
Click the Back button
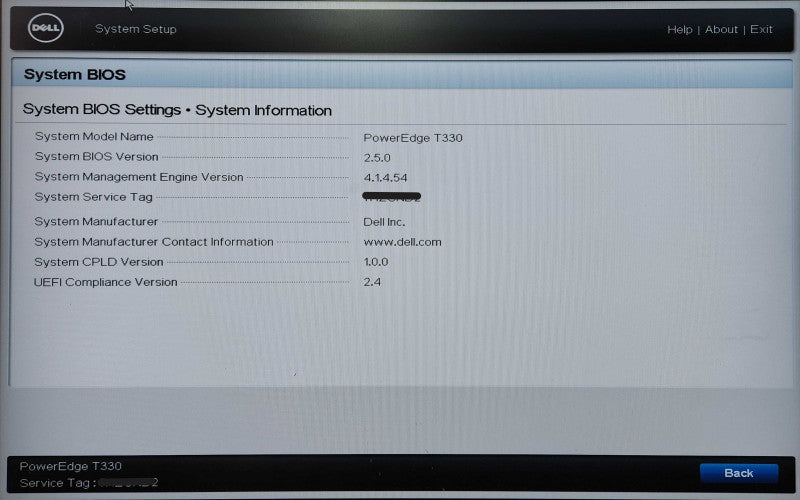pyautogui.click(x=739, y=473)
